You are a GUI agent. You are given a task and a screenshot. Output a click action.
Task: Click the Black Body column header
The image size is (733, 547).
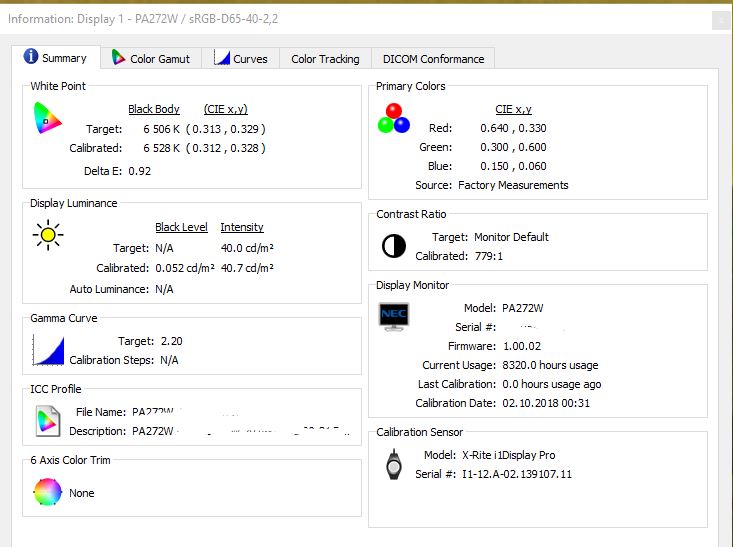(x=154, y=109)
